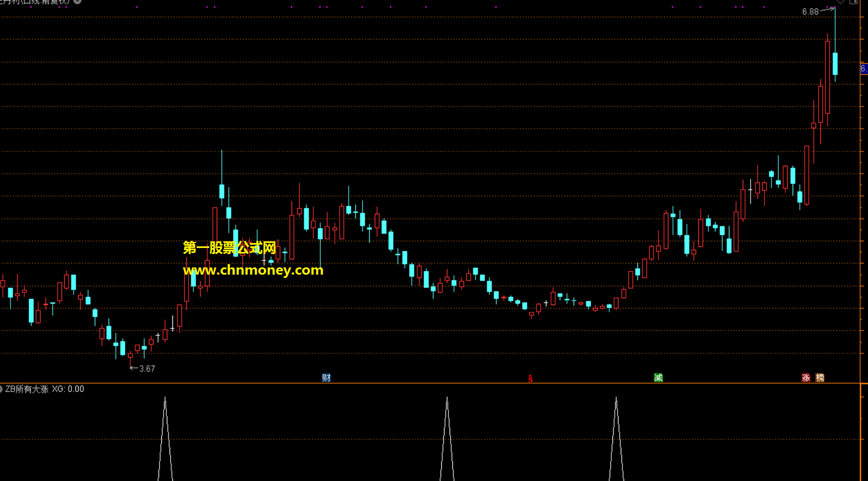Click the 3.67 low price label

tap(147, 368)
